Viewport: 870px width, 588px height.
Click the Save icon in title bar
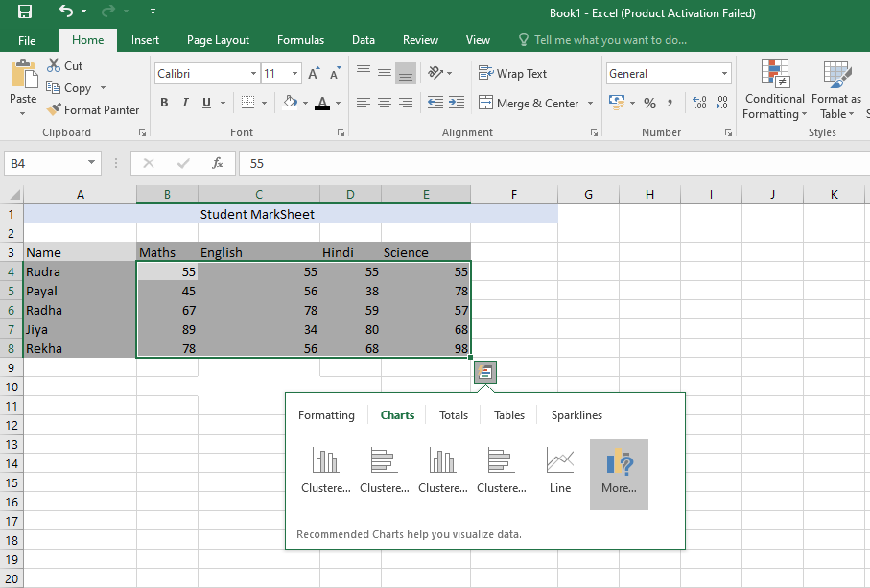(24, 12)
